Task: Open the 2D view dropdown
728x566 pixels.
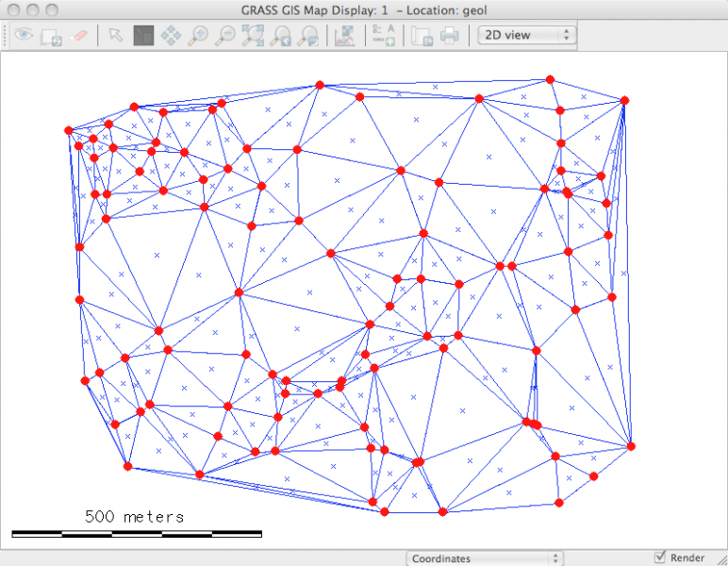Action: coord(527,35)
